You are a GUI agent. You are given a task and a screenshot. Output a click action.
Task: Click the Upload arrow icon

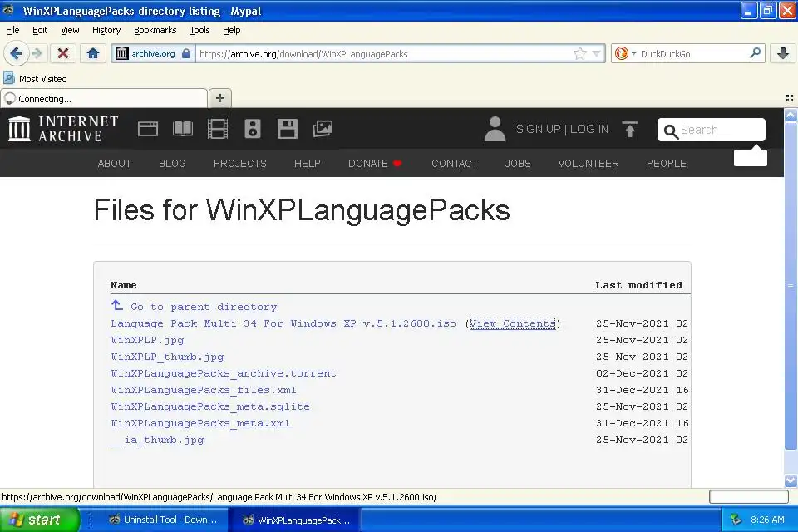(630, 130)
